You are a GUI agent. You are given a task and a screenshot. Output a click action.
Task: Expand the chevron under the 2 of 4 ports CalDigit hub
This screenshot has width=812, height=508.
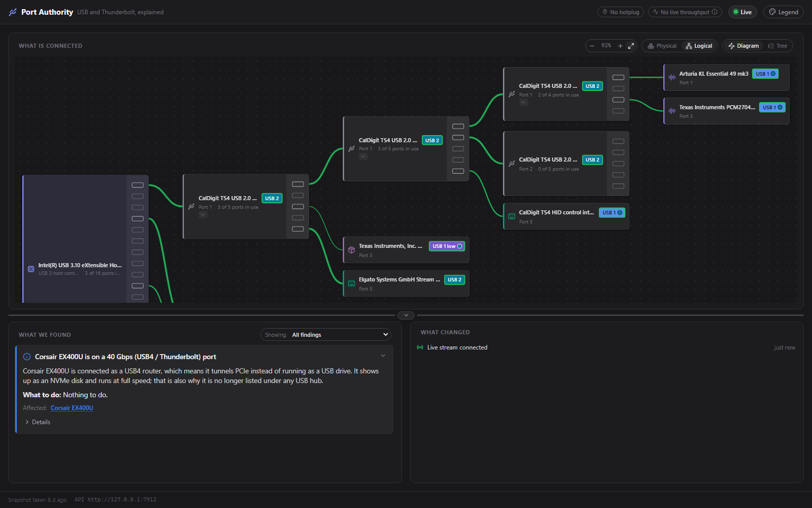tap(523, 103)
